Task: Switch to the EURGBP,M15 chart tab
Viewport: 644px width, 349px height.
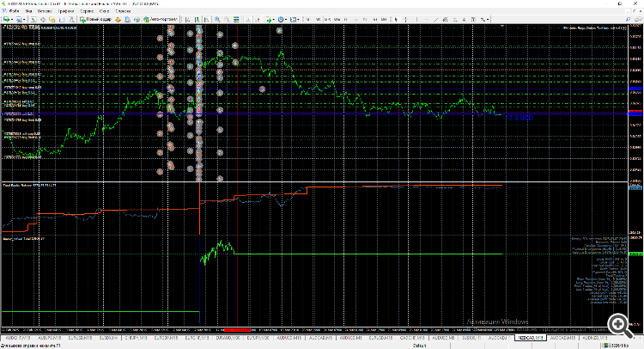Action: point(166,338)
